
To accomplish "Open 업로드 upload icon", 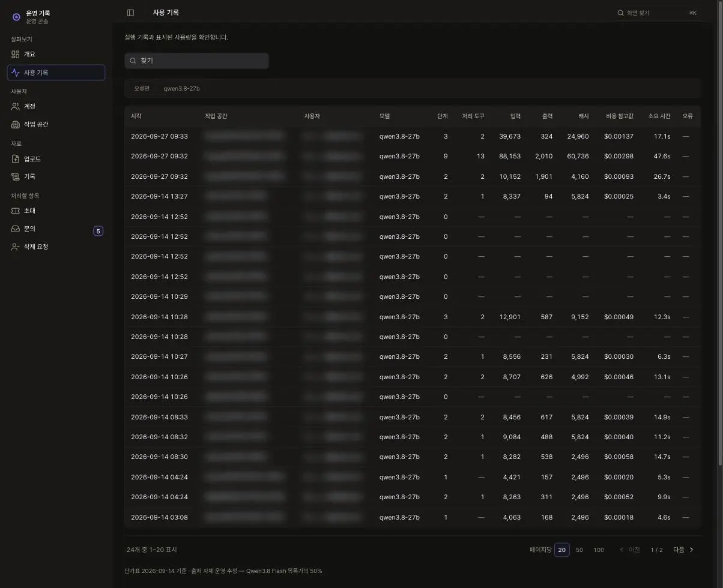I will point(16,159).
